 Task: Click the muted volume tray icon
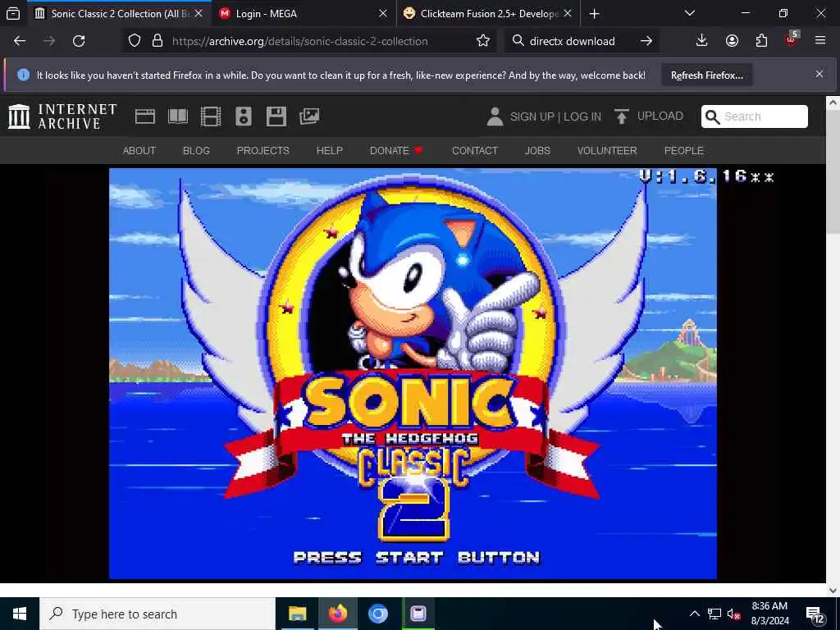[734, 614]
